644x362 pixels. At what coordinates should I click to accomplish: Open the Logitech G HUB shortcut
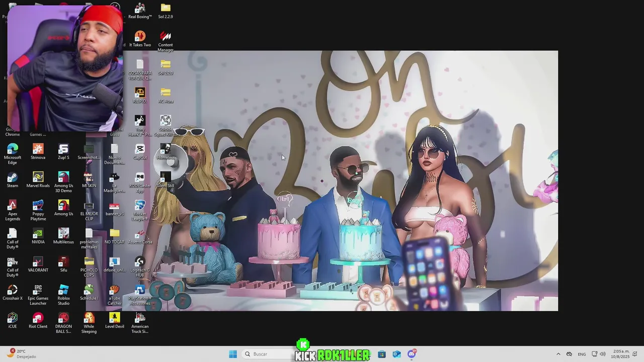click(140, 266)
